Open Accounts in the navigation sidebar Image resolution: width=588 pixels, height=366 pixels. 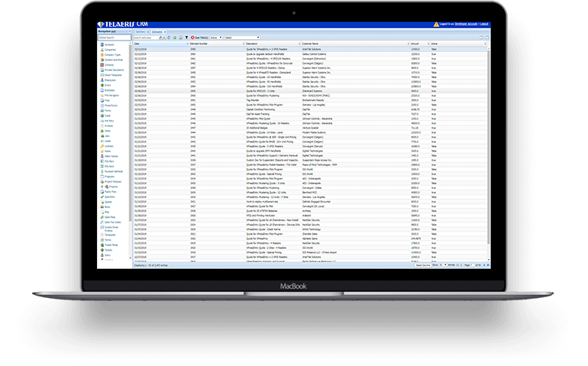(109, 44)
